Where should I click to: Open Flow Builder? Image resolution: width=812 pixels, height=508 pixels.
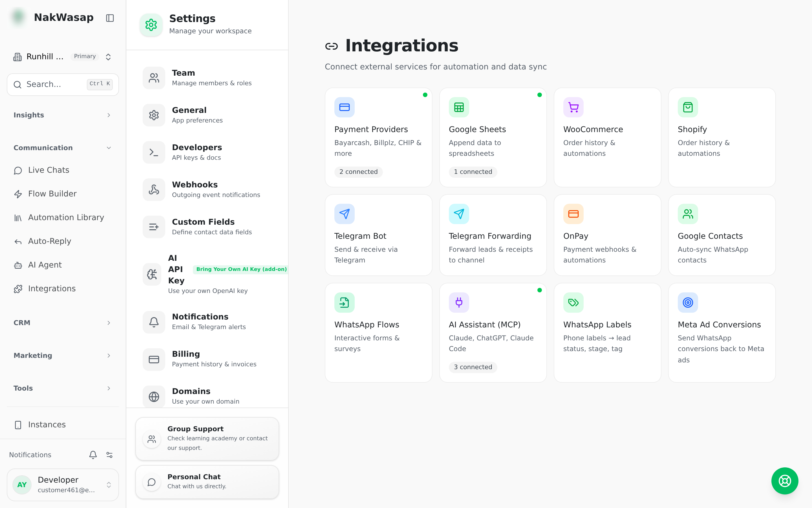(x=63, y=194)
